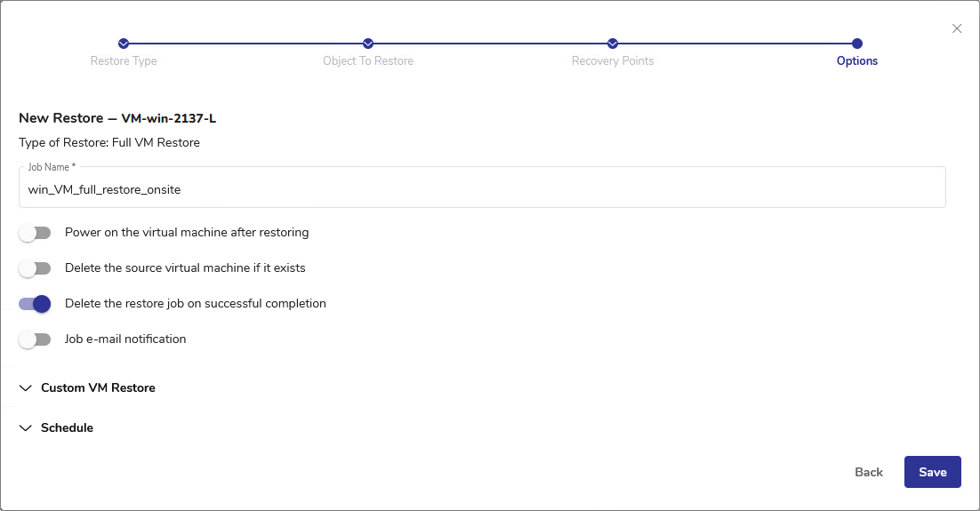Click the Schedule section heading text

click(x=67, y=428)
